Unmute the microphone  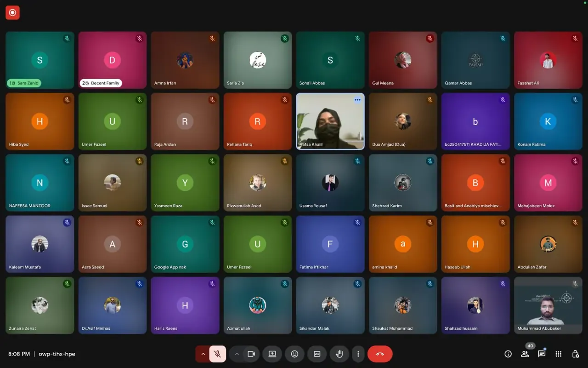pos(218,354)
